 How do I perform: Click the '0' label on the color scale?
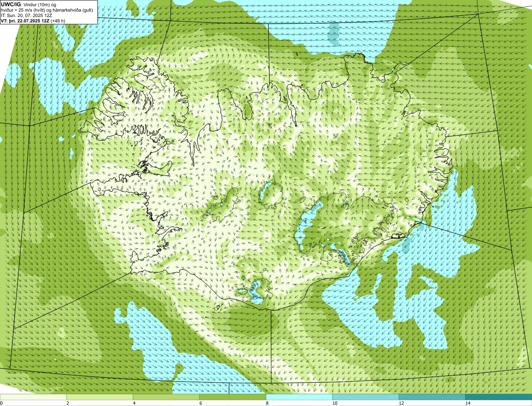(1, 403)
